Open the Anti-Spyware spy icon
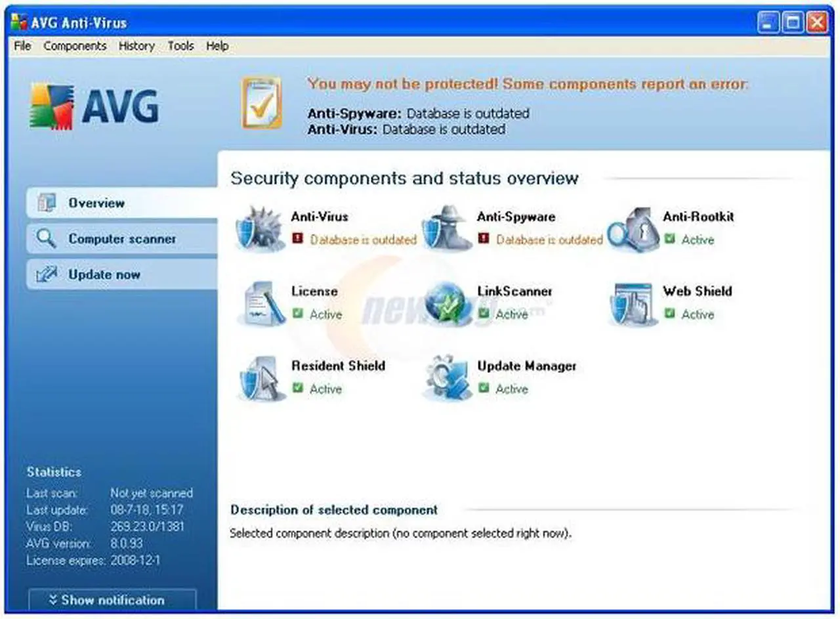This screenshot has width=840, height=619. (447, 228)
